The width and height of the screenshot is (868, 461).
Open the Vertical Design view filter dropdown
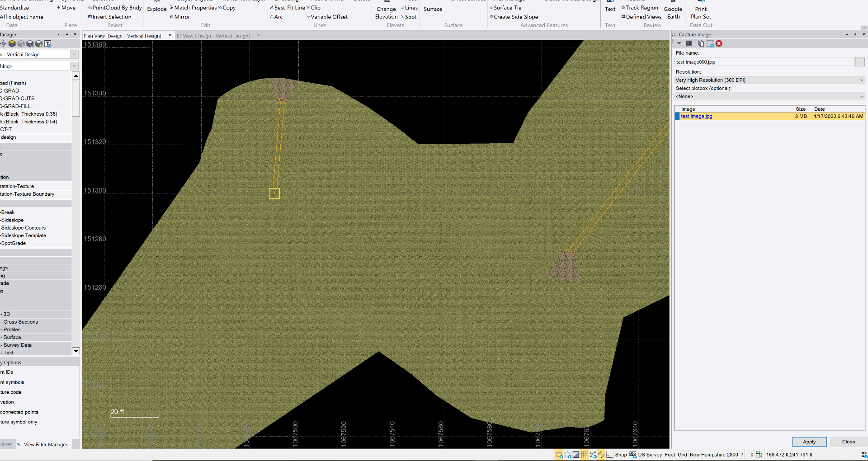coord(74,54)
